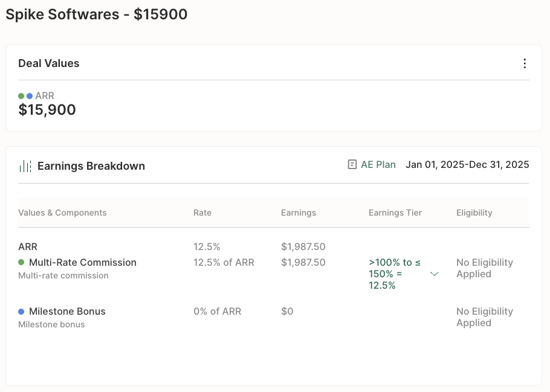Screen dimensions: 550x392
Task: Click the 12.5% rate in ARR row
Action: coord(207,247)
